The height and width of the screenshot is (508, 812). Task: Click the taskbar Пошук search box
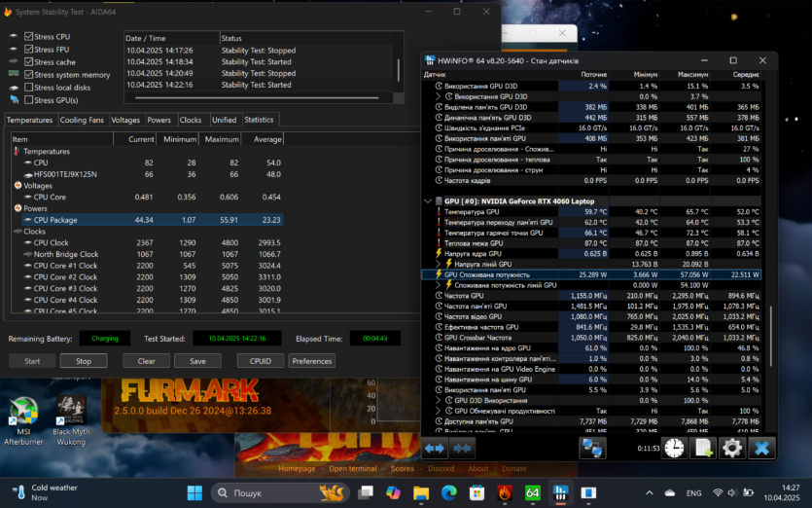pos(280,493)
